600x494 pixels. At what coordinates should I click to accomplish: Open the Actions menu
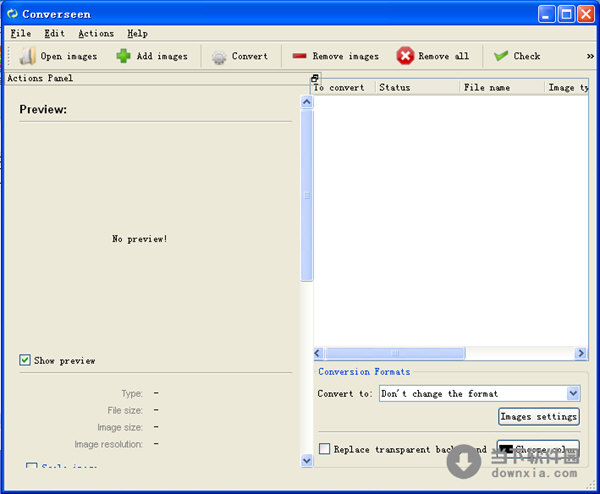tap(96, 34)
